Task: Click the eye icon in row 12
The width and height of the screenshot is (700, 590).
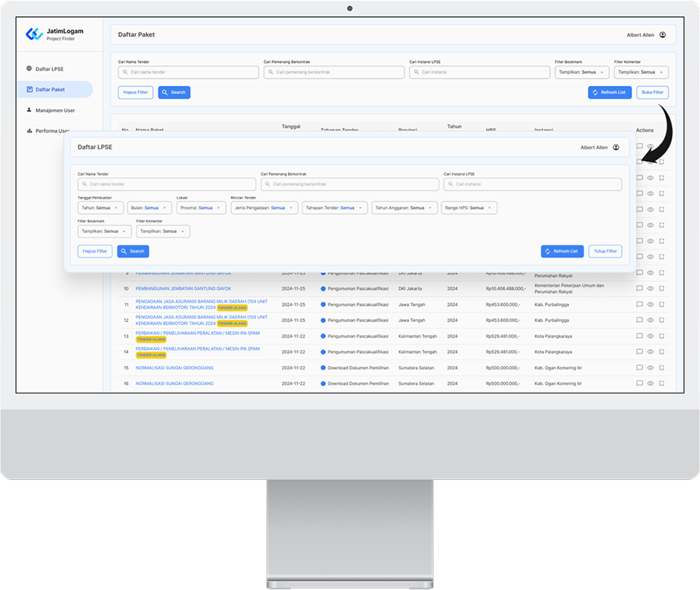Action: 650,320
